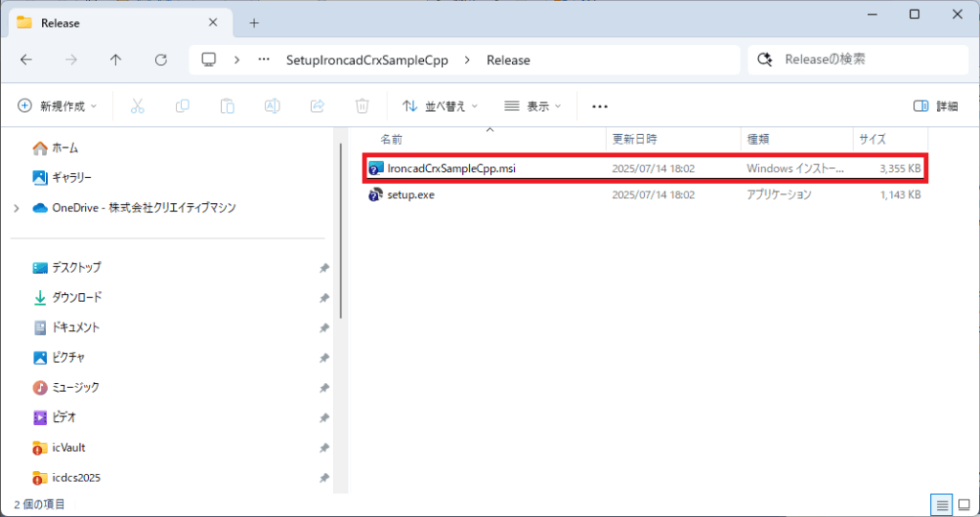Image resolution: width=980 pixels, height=517 pixels.
Task: Open the 表示 view dropdown
Action: coord(532,106)
